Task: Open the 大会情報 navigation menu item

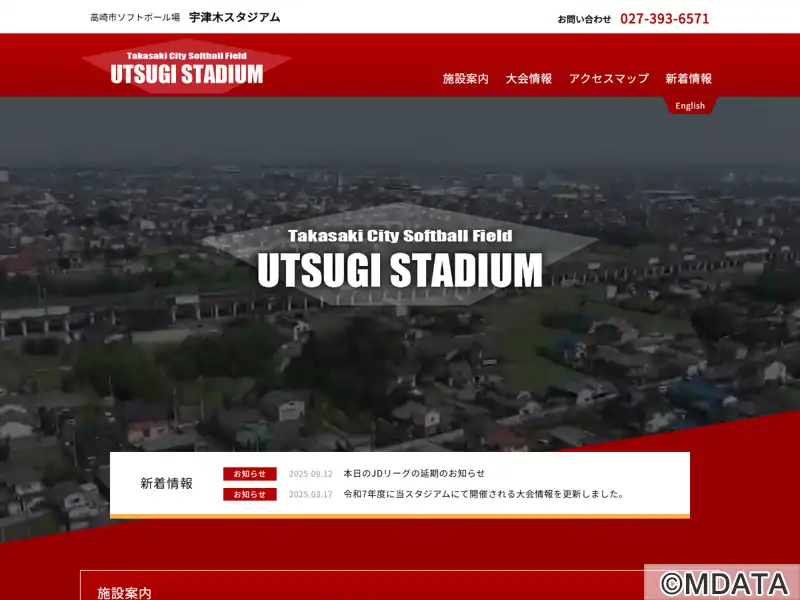Action: (529, 79)
